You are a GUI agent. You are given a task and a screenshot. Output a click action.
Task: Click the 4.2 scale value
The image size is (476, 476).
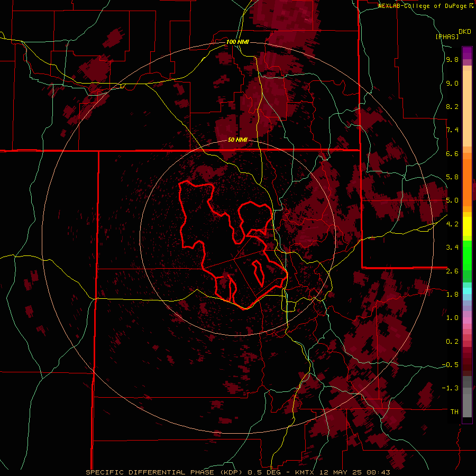point(452,224)
